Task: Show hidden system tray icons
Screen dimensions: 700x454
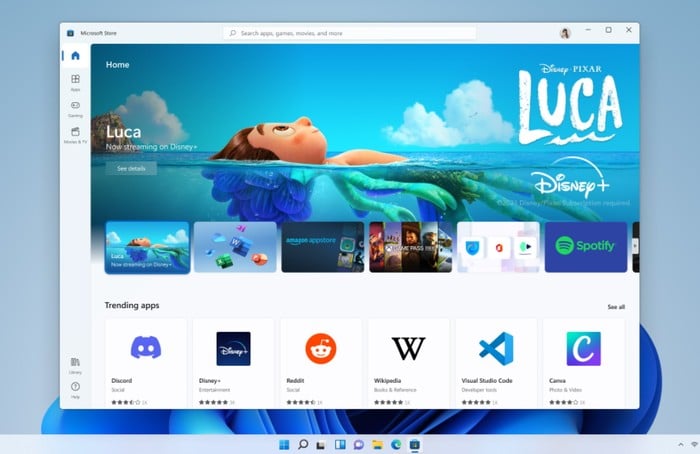Action: 681,445
